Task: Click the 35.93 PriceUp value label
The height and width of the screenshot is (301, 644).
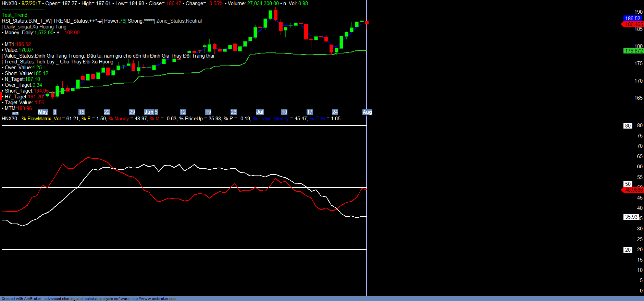Action: [631, 217]
